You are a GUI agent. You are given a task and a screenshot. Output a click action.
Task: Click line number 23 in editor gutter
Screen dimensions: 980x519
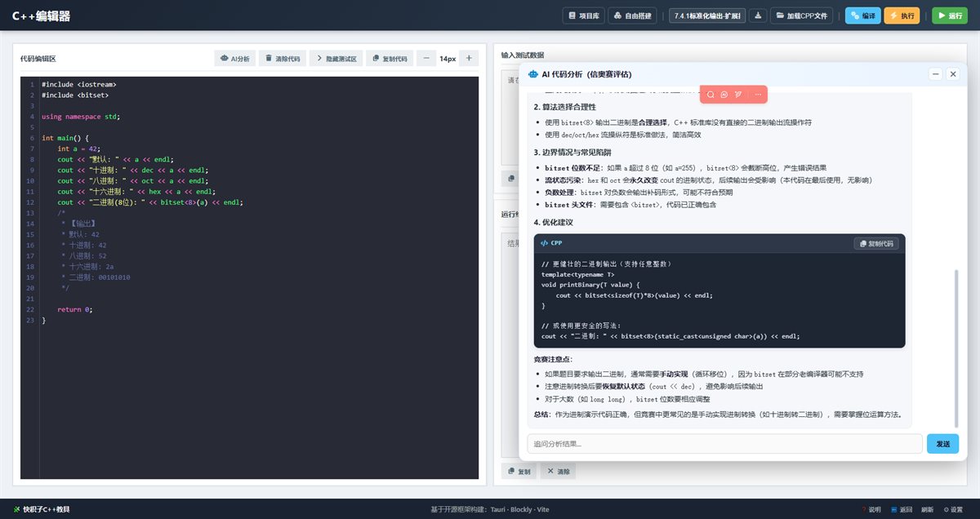coord(30,321)
